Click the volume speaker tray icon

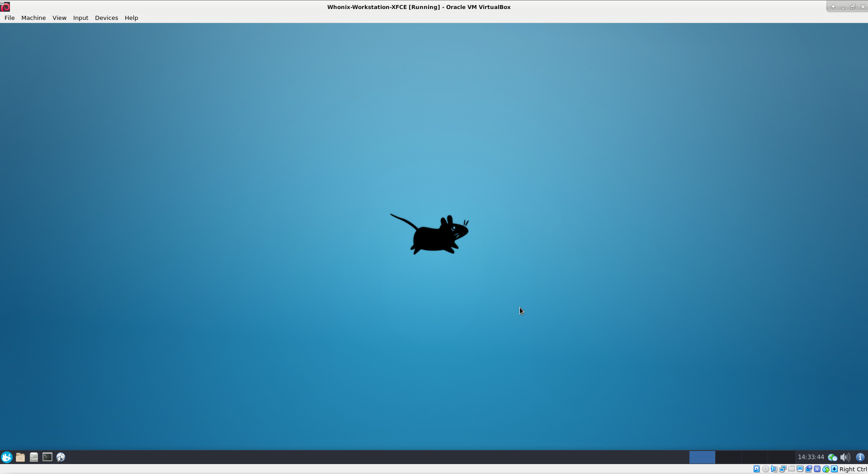point(844,457)
